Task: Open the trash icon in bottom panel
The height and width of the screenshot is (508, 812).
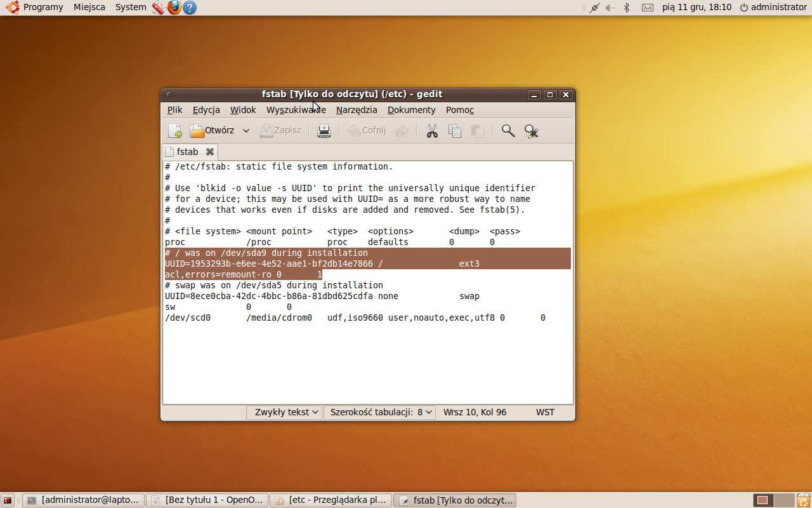Action: coord(804,500)
